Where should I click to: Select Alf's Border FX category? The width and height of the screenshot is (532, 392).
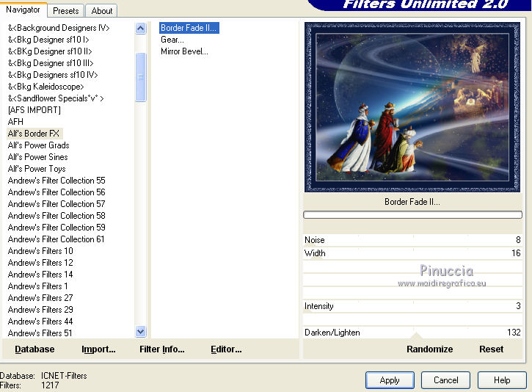click(x=34, y=134)
